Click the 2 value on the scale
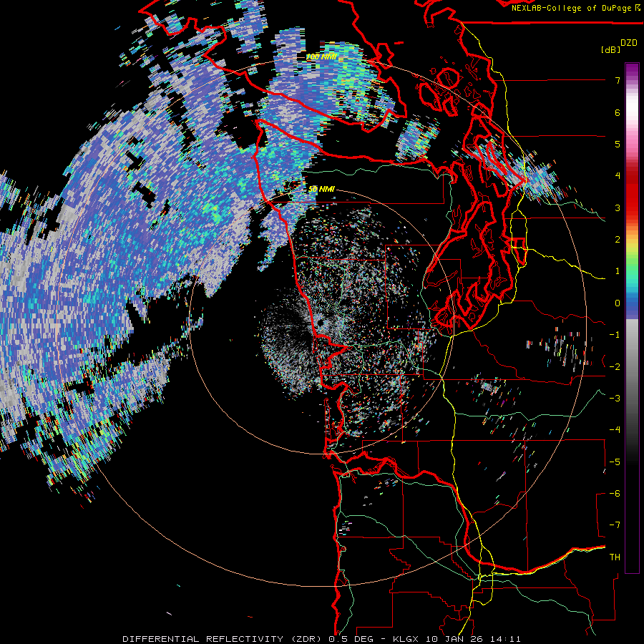 pos(618,240)
